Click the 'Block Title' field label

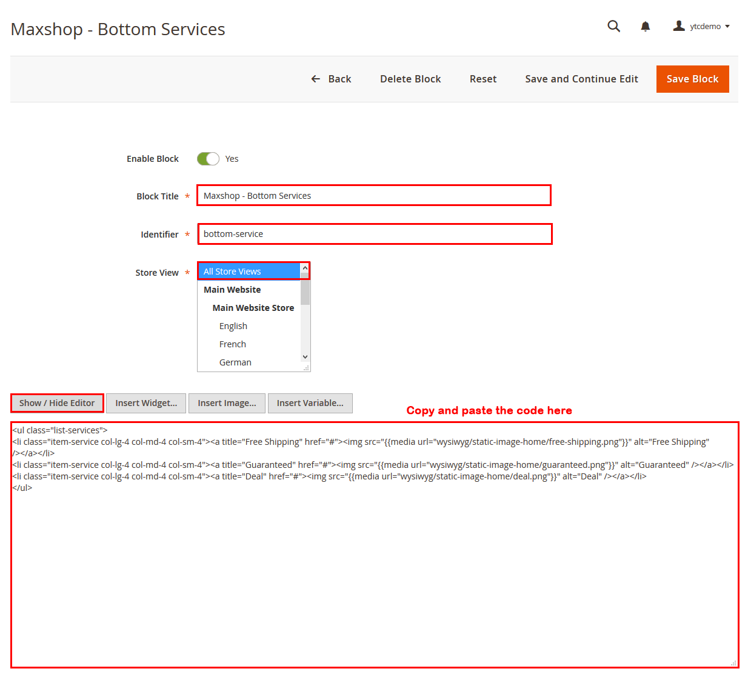coord(158,196)
